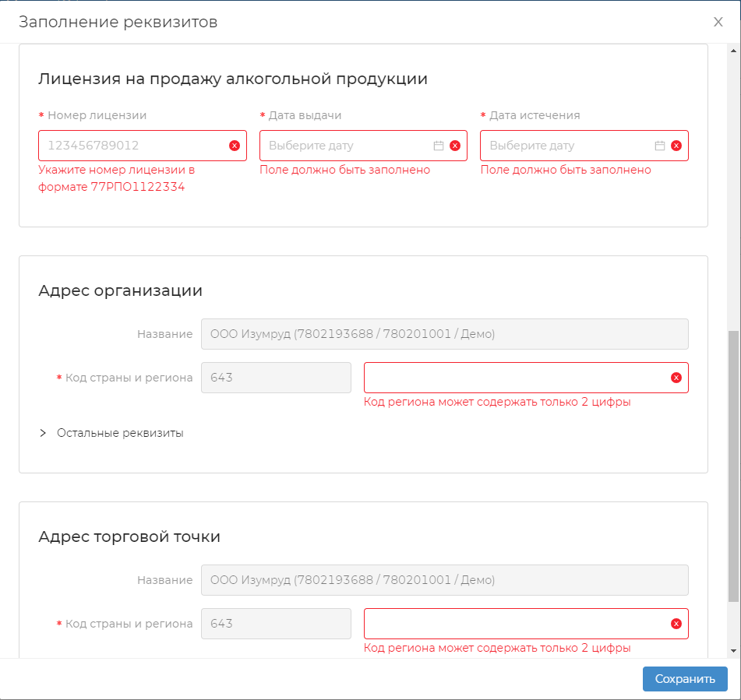Select the Название field under Адрес организации
741x700 pixels.
point(444,334)
